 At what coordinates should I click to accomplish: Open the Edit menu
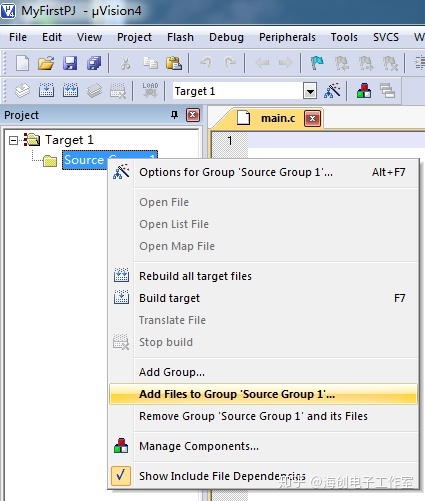pos(52,37)
